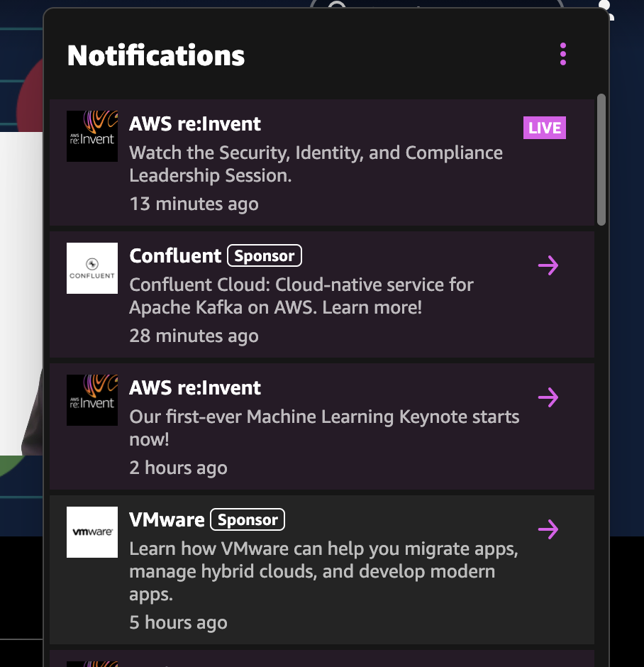Click the '2 hours ago' timestamp

pyautogui.click(x=178, y=468)
